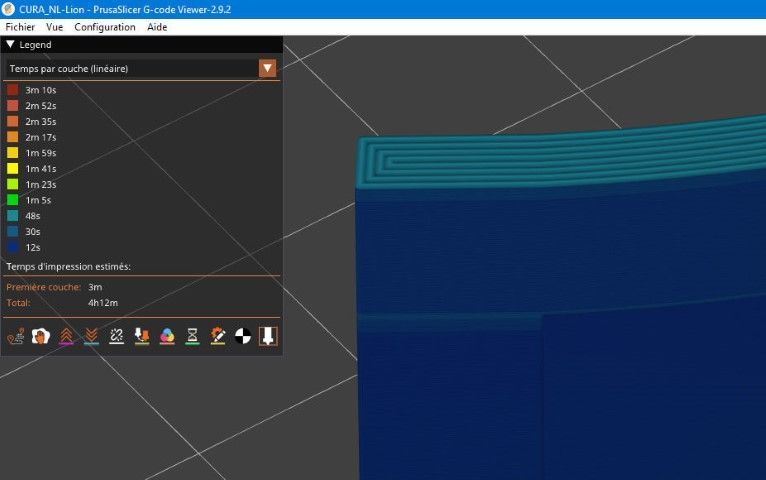Click the '1m 59s' legend label
Screen dimensions: 766x480
tap(41, 153)
